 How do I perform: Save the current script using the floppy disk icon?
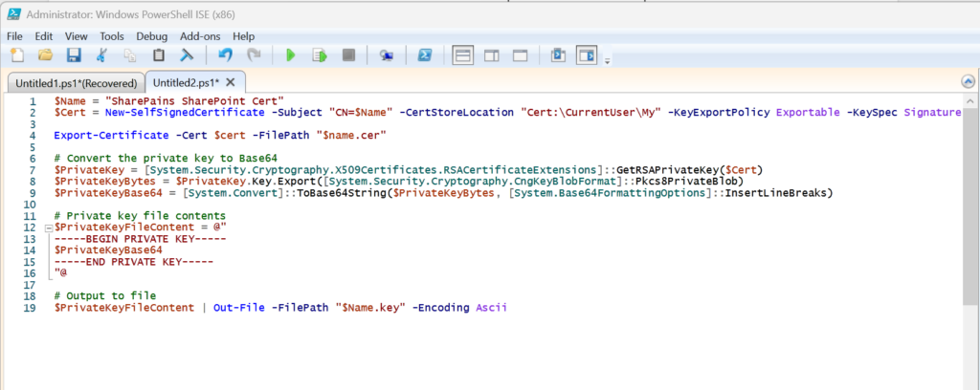[x=75, y=55]
